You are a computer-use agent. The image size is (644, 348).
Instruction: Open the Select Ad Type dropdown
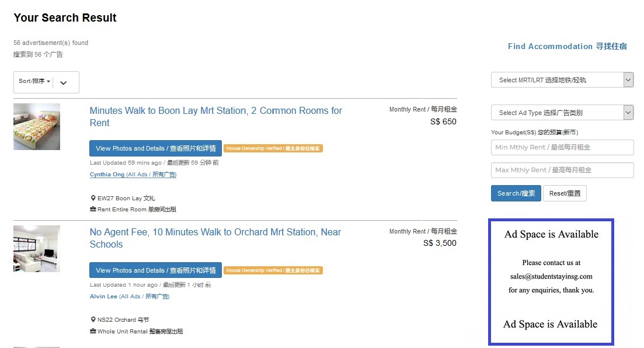tap(562, 112)
